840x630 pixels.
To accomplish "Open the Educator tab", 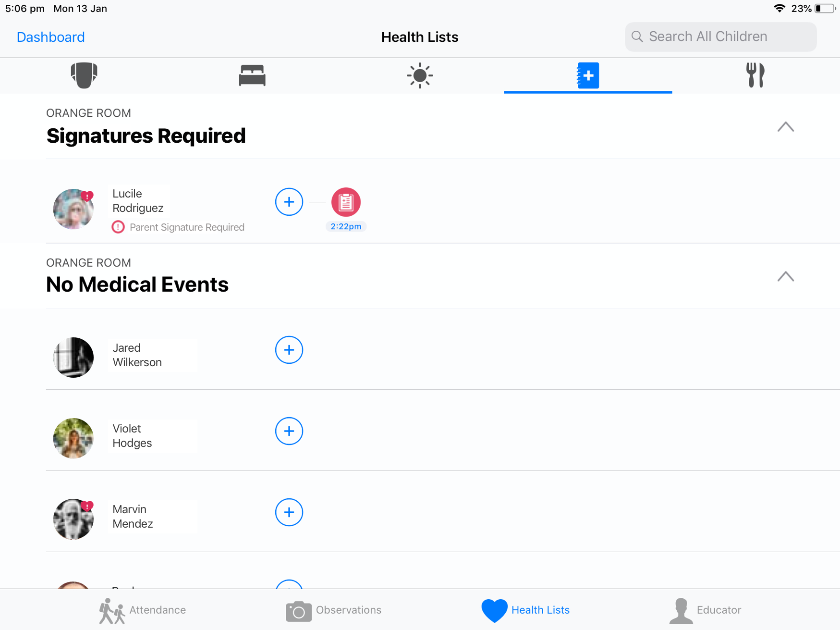I will coord(705,610).
